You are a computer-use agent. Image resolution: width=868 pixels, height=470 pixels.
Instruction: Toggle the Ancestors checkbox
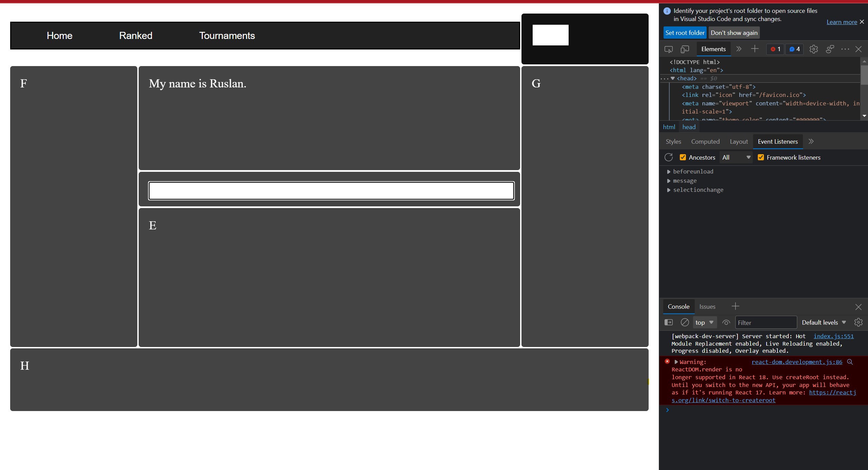tap(683, 157)
